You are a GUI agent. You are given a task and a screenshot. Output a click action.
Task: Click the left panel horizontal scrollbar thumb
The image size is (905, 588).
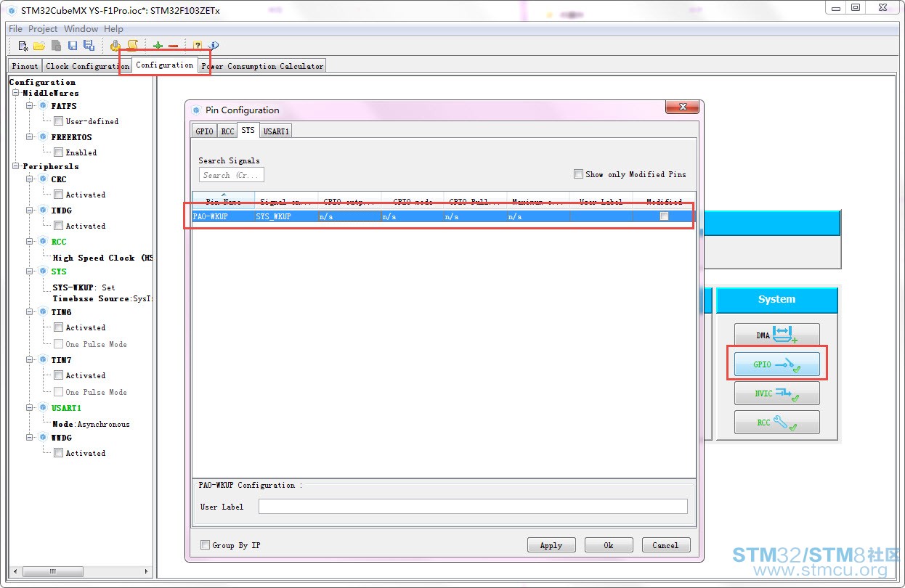click(x=52, y=572)
